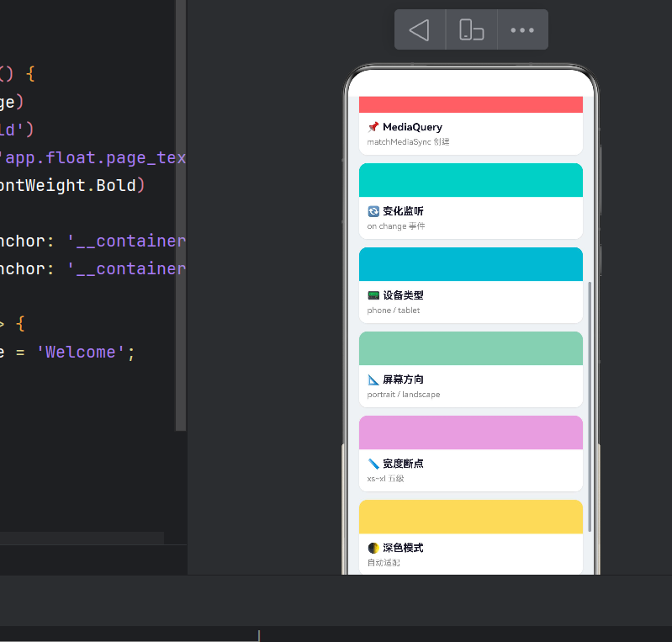Open the 设备类型 card

(471, 285)
